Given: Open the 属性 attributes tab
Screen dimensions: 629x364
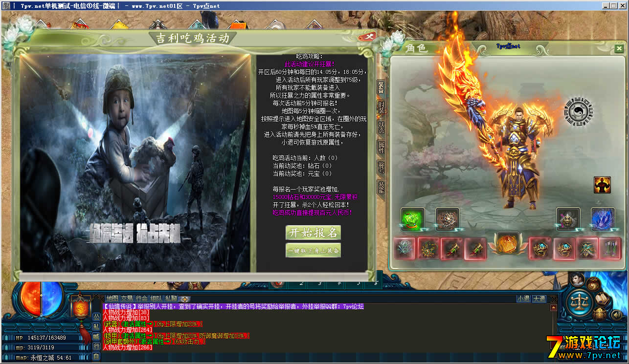Looking at the screenshot, I should [381, 147].
